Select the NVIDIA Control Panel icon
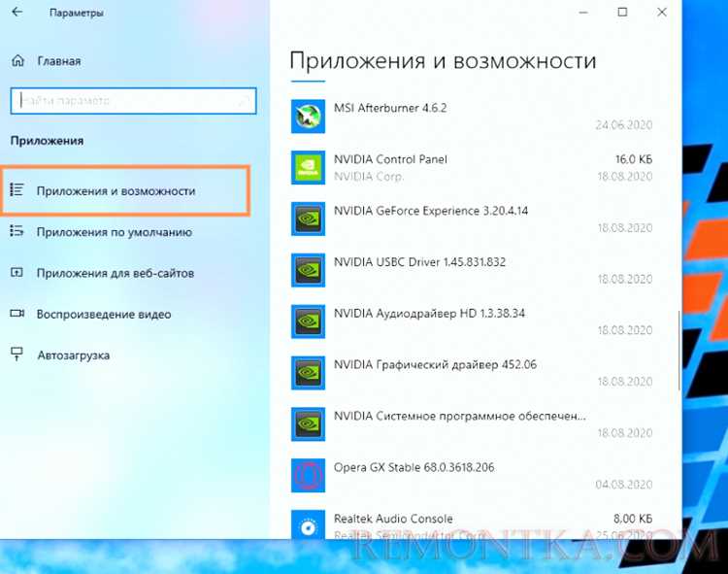728x574 pixels. (x=308, y=167)
